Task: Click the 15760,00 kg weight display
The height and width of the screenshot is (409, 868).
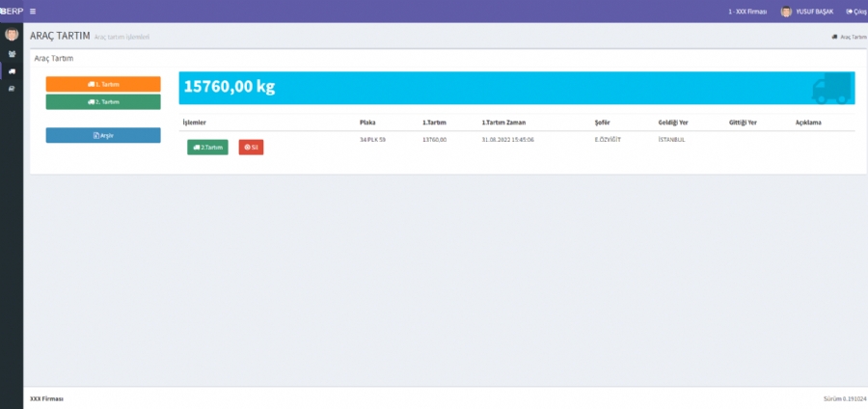Action: click(230, 87)
